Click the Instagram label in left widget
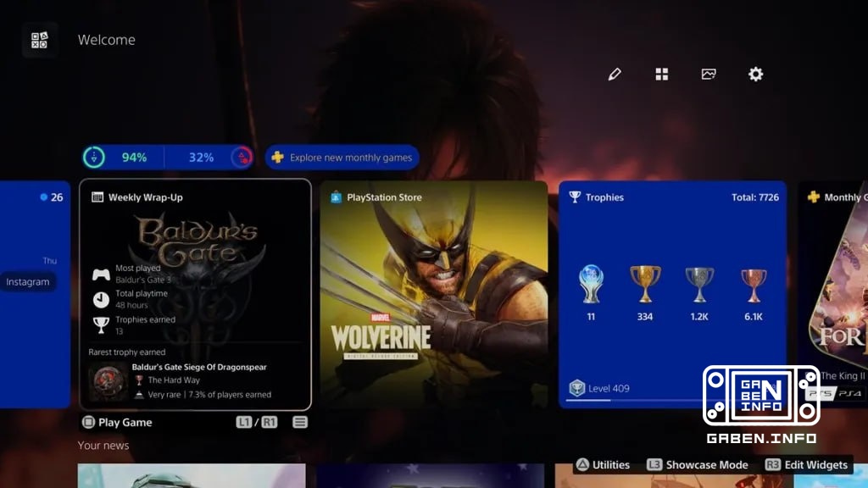This screenshot has width=868, height=488. (28, 282)
